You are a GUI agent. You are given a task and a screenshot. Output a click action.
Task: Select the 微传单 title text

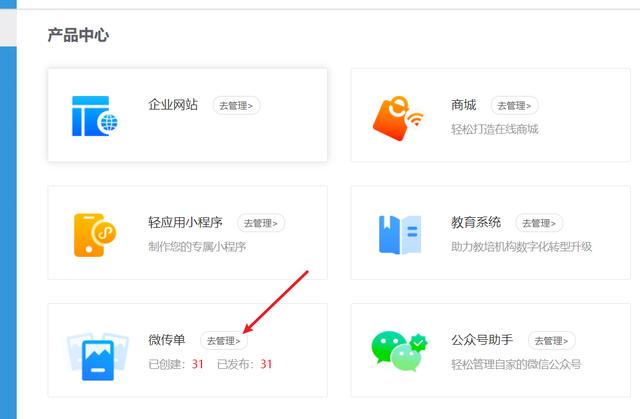click(x=167, y=340)
